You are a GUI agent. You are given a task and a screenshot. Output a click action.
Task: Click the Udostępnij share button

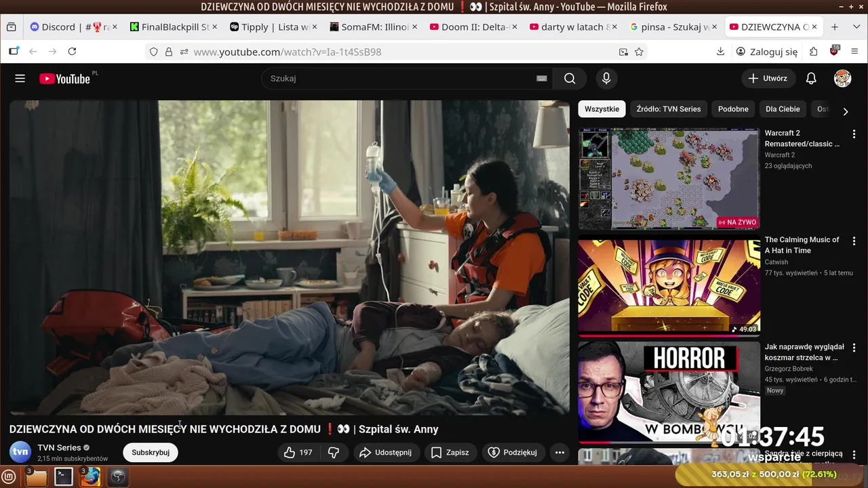385,452
